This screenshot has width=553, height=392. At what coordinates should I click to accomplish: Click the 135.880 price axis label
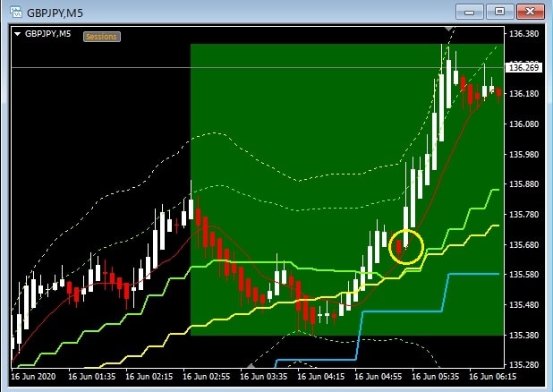523,184
